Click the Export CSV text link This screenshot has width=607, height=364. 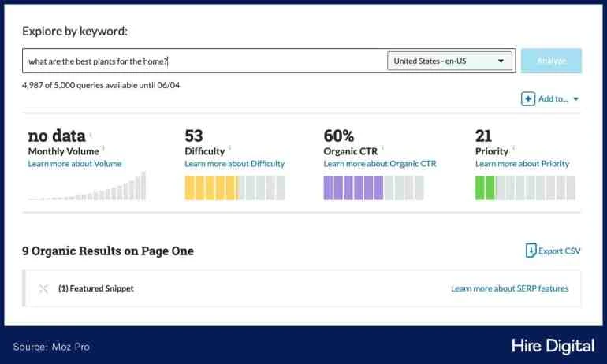[560, 251]
